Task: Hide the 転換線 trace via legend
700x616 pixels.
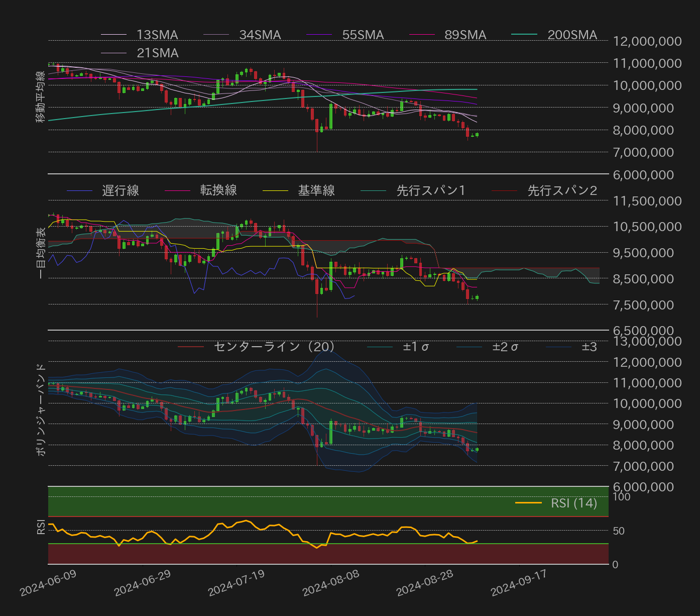Action: pos(201,190)
